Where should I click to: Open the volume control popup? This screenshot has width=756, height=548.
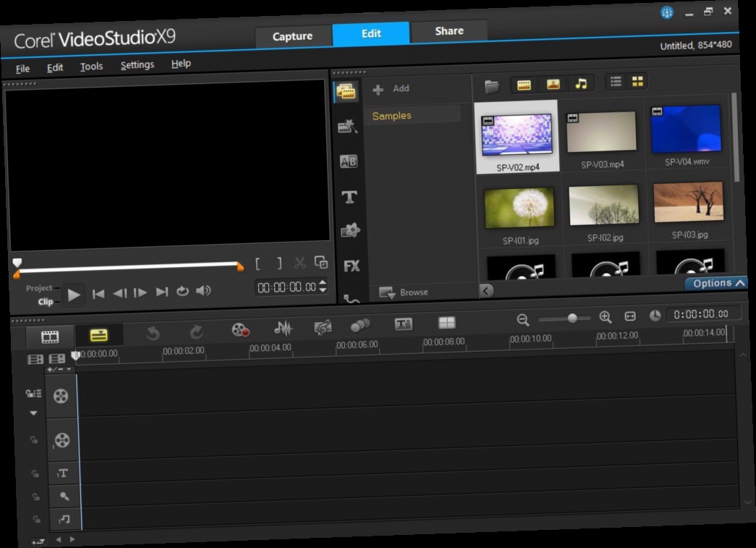(203, 290)
